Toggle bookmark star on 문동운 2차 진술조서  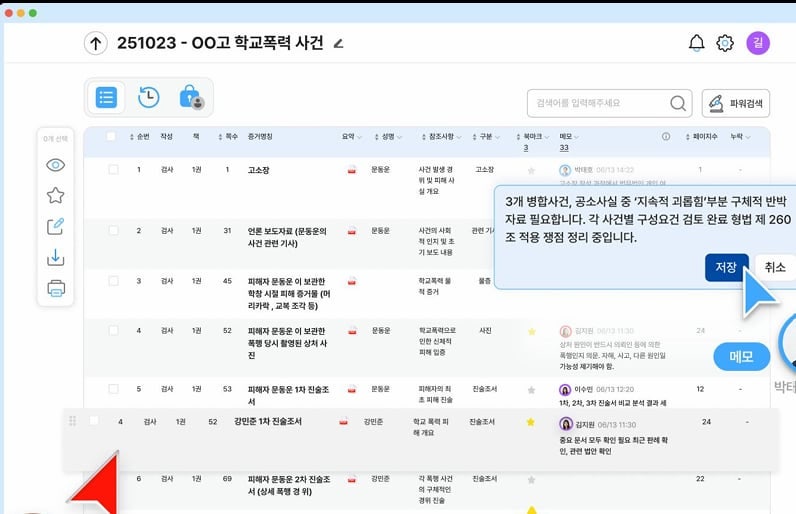[x=532, y=479]
